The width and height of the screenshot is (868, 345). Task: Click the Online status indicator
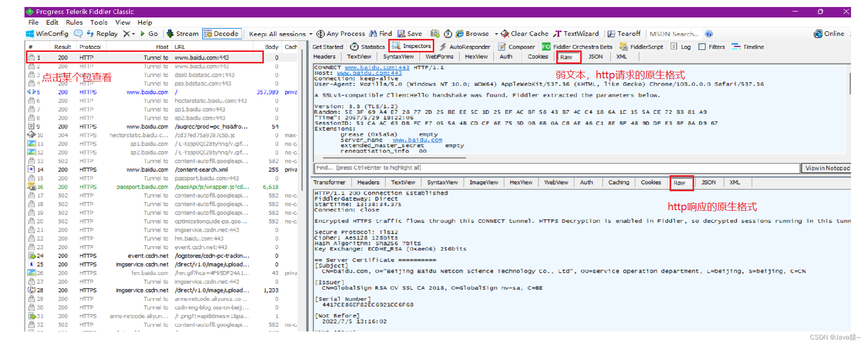(829, 33)
